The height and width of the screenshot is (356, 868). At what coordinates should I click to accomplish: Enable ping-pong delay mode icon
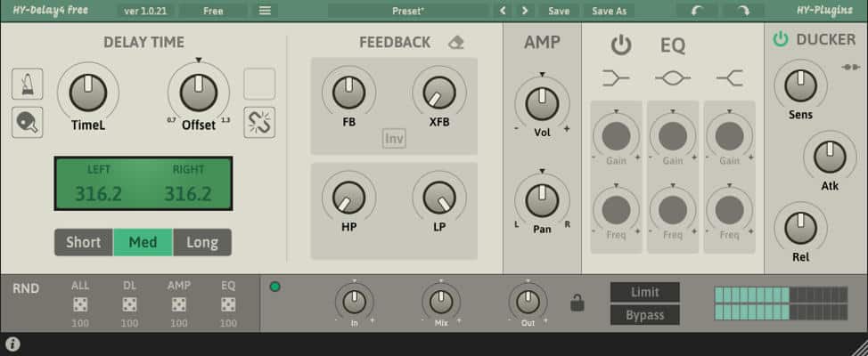click(x=28, y=122)
